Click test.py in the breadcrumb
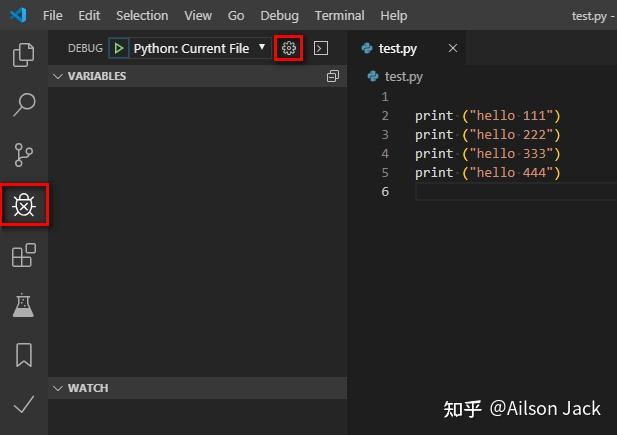 [403, 76]
